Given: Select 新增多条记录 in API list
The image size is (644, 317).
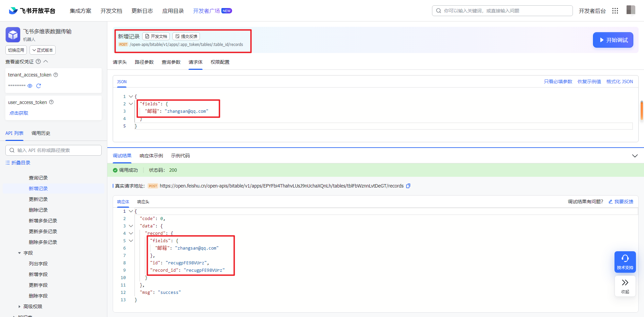Looking at the screenshot, I should [43, 221].
